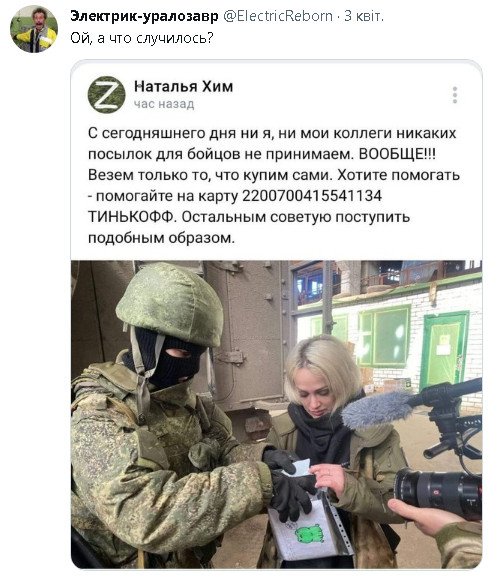Click the tweet text 'Ой, а что случилось?'
This screenshot has width=498, height=579.
[142, 38]
